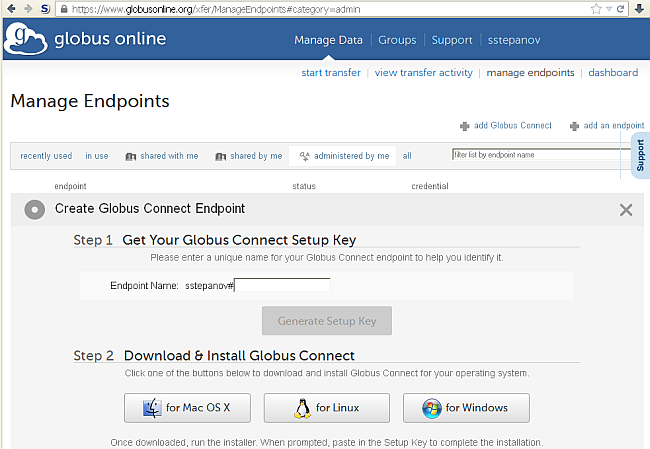The width and height of the screenshot is (650, 449).
Task: Click the Manage Endpoints page heading
Action: point(90,101)
